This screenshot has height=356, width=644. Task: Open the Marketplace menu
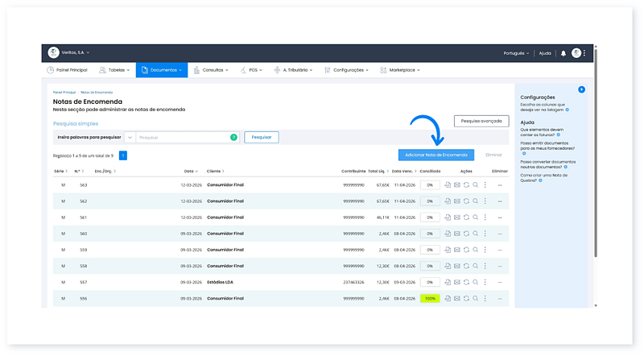[400, 70]
